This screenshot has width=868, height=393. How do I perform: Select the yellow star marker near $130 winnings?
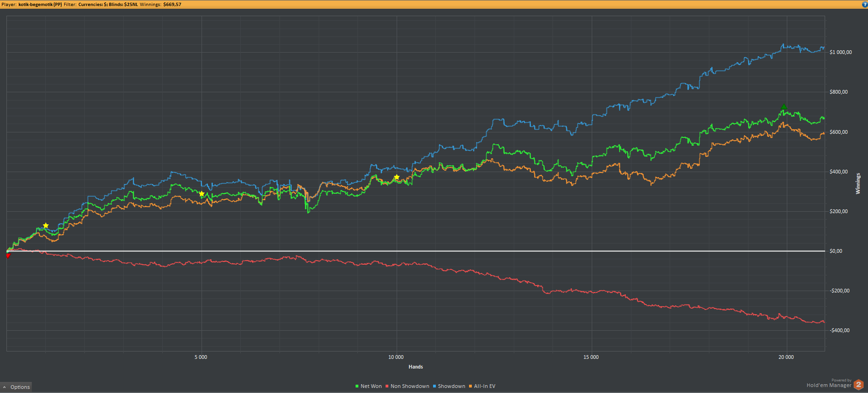click(46, 226)
